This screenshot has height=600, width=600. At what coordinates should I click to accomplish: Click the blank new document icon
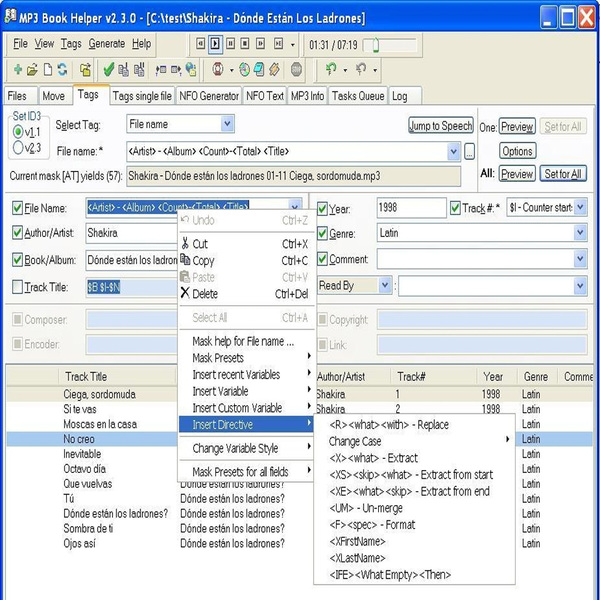47,70
